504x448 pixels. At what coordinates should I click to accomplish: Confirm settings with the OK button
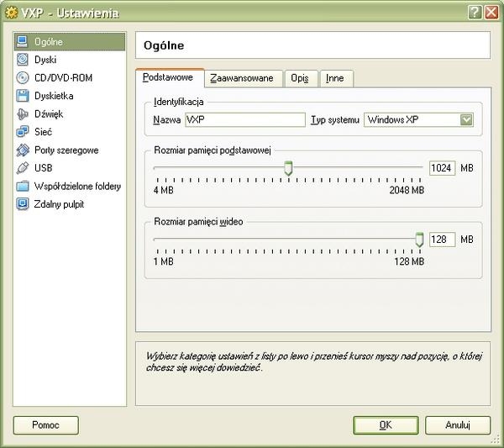click(386, 425)
